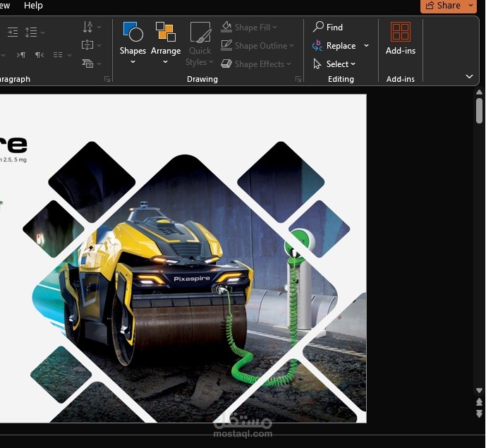Set left-to-right text direction
This screenshot has height=448, width=486.
(21, 55)
